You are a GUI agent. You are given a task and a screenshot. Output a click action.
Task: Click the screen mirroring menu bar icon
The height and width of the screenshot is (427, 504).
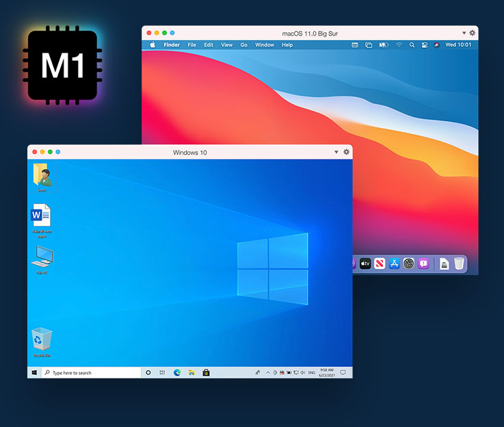point(369,45)
